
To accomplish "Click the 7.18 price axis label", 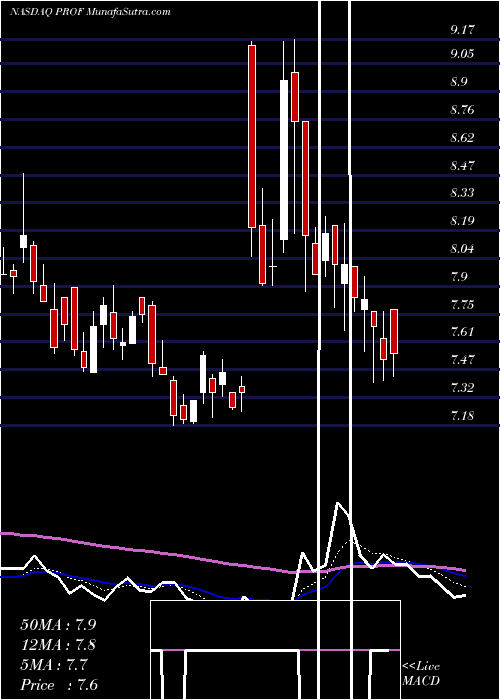I will [462, 416].
